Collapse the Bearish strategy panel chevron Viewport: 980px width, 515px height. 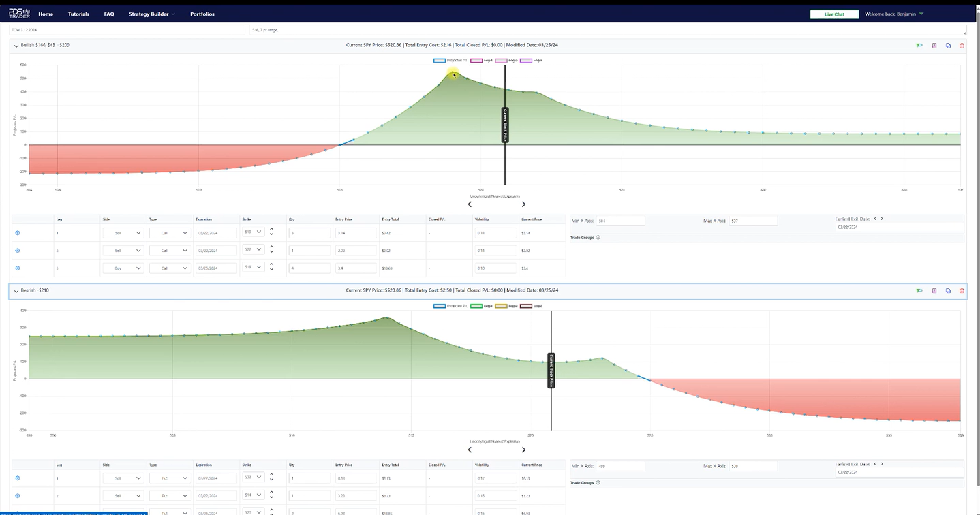16,291
